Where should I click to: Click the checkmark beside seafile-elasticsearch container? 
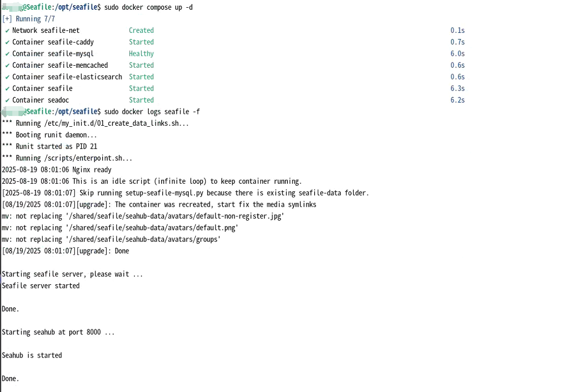(x=7, y=77)
